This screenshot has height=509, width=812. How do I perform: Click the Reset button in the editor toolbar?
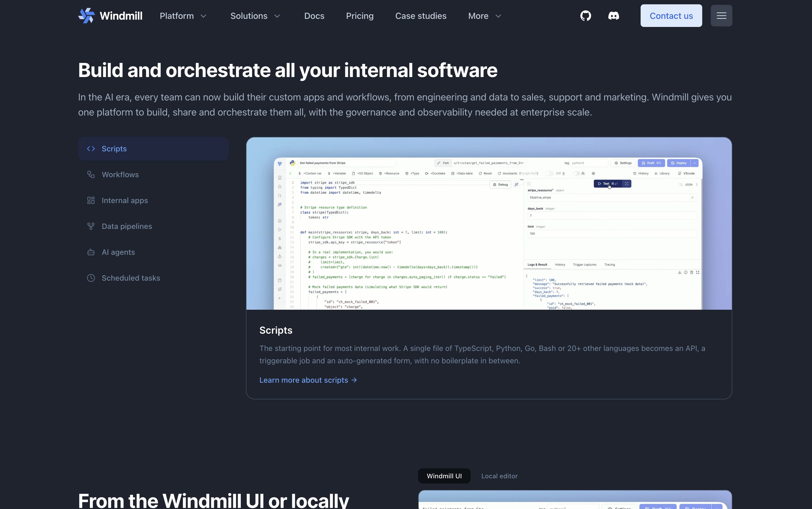click(485, 174)
